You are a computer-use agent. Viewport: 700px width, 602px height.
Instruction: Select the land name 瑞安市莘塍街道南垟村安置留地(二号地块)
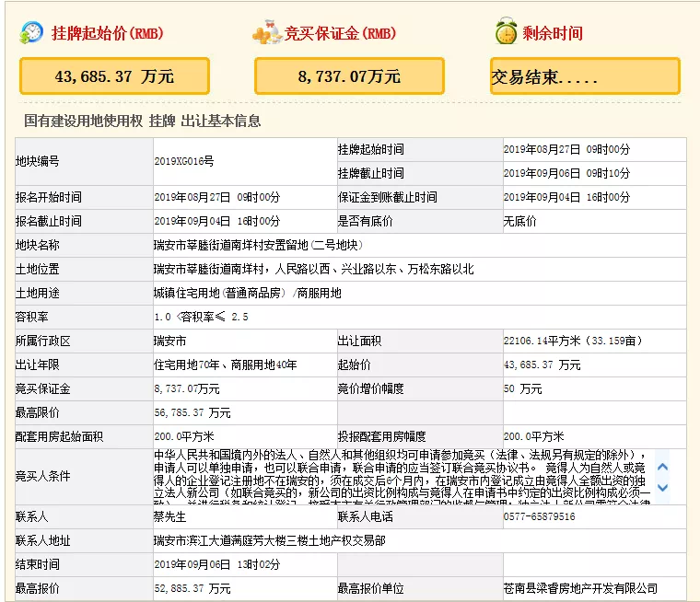point(259,245)
